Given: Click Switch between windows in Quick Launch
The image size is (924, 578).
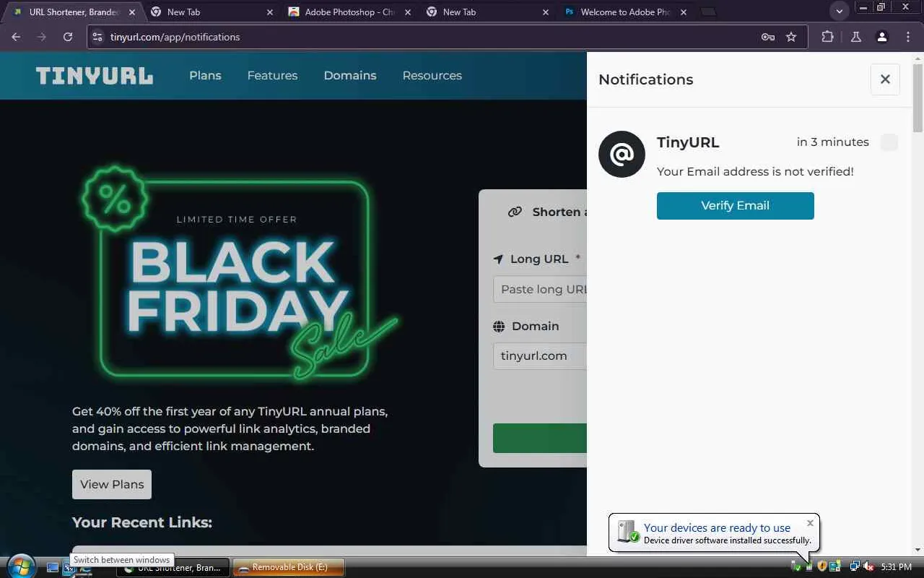Looking at the screenshot, I should coord(69,568).
